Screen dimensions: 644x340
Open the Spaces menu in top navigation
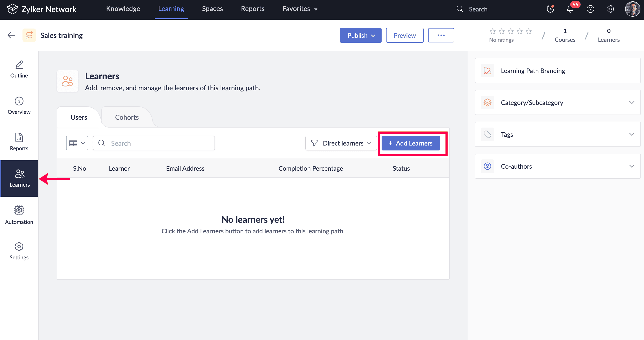coord(212,9)
